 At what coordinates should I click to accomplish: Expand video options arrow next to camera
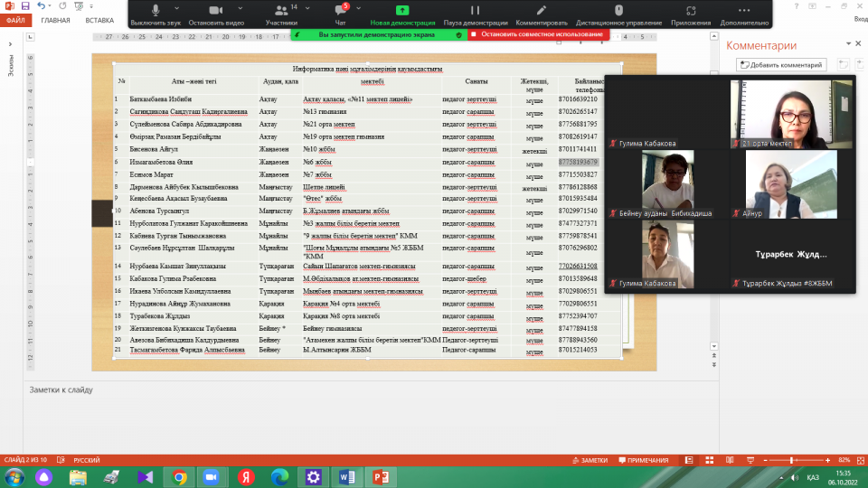pyautogui.click(x=241, y=8)
